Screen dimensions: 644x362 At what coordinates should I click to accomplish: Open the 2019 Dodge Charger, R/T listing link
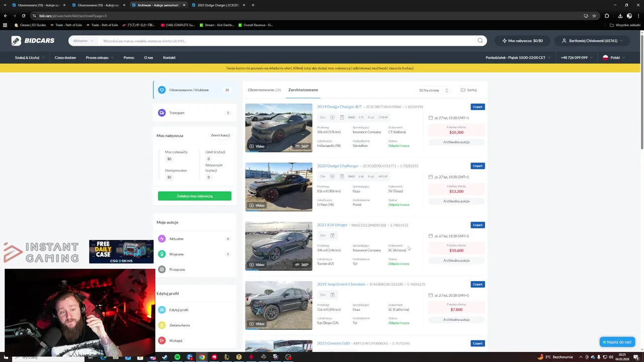(339, 107)
